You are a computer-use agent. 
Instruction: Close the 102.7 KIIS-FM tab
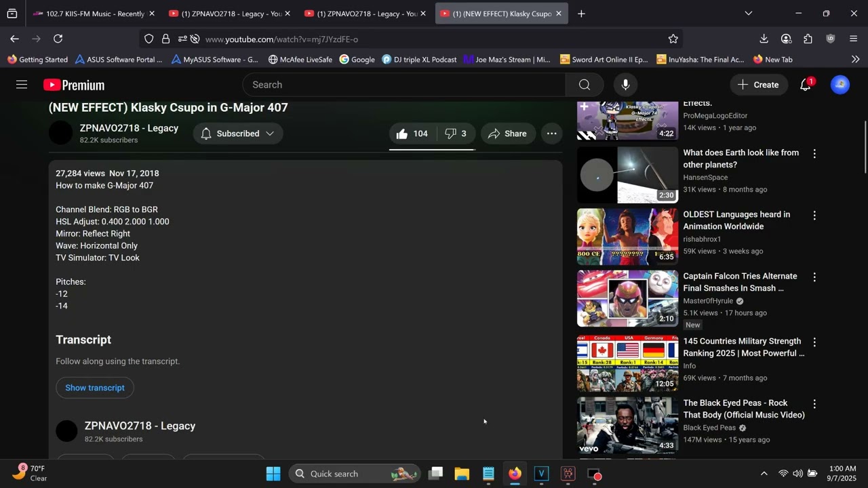(x=152, y=14)
